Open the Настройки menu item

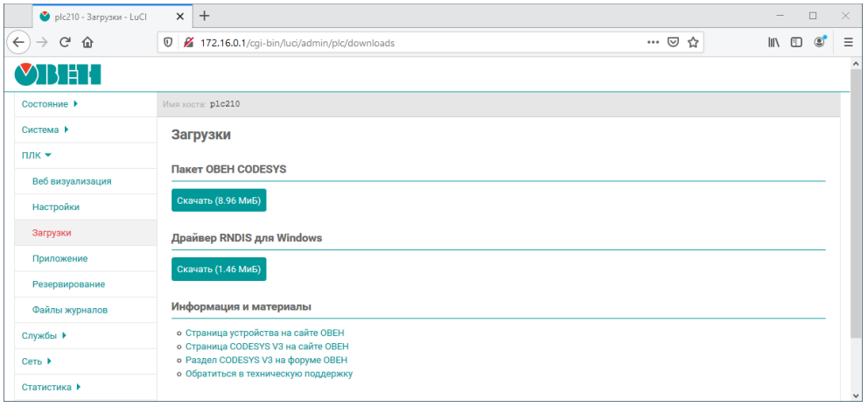tap(55, 207)
